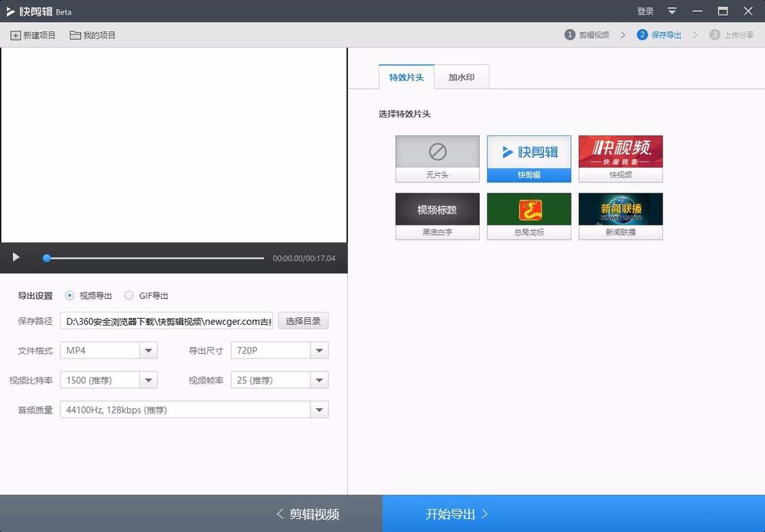
Task: Expand the 音频质量 audio quality dropdown
Action: [319, 410]
